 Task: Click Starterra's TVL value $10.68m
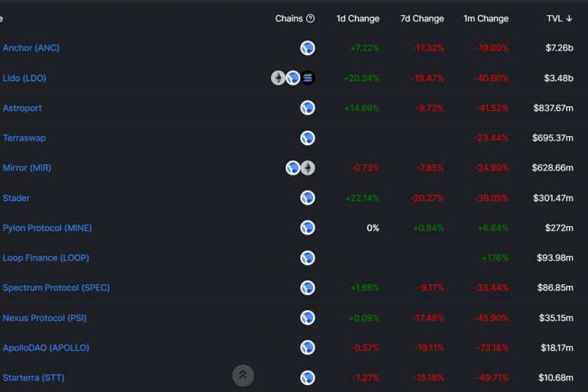click(x=556, y=377)
